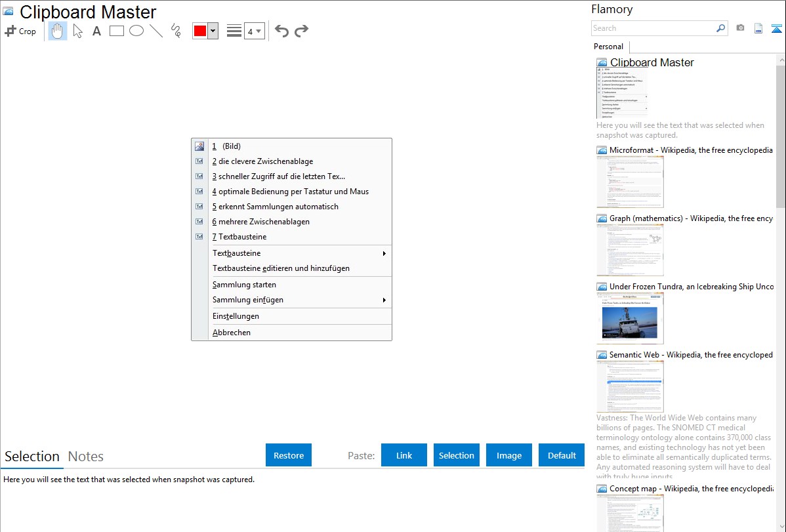Activate the hand pan tool
Viewport: 786px width, 532px height.
pos(57,31)
